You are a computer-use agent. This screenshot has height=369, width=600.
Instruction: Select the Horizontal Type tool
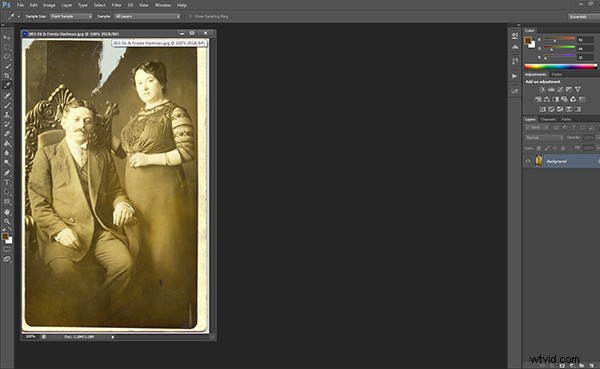(x=7, y=183)
